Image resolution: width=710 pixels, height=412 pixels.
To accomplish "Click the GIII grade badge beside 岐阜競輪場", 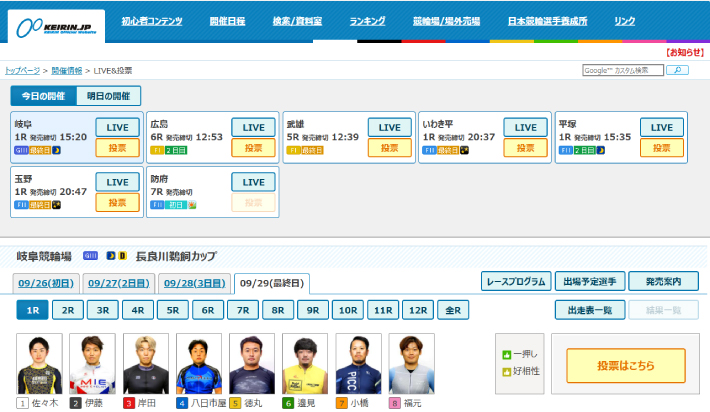I will tap(91, 256).
